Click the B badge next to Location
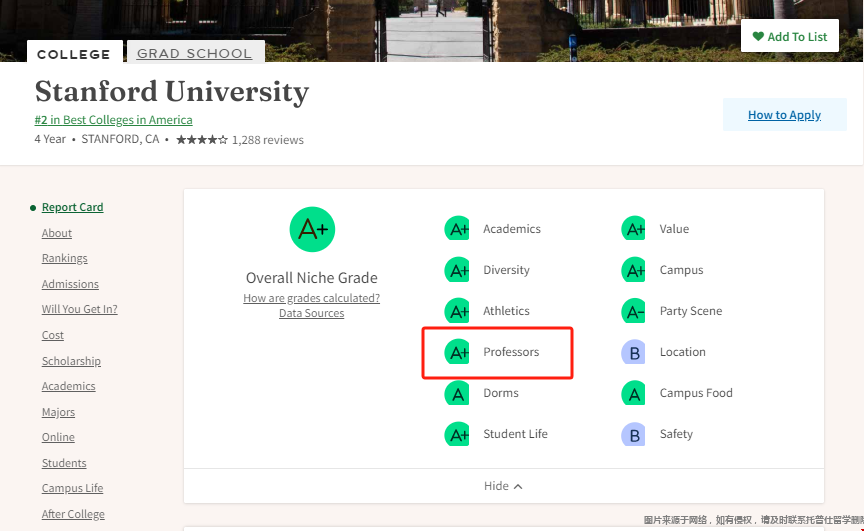 tap(634, 352)
